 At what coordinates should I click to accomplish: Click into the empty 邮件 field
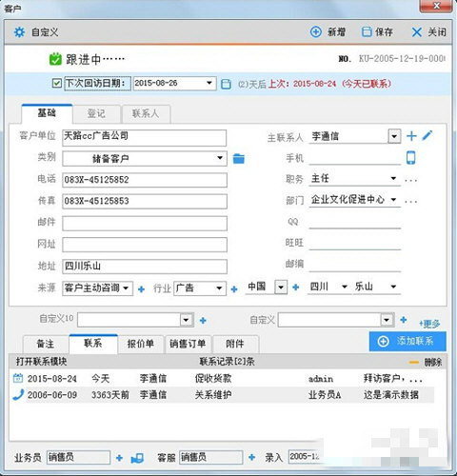pyautogui.click(x=145, y=223)
